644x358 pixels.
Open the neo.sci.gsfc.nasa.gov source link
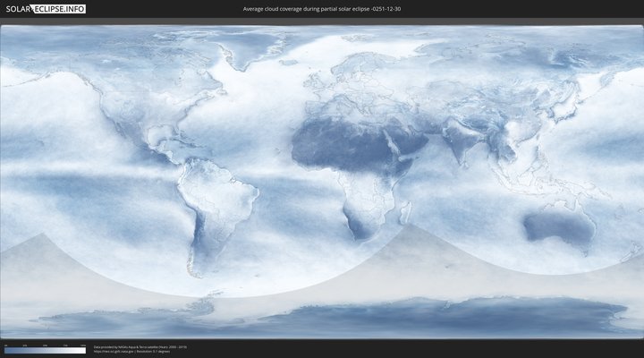(116, 351)
